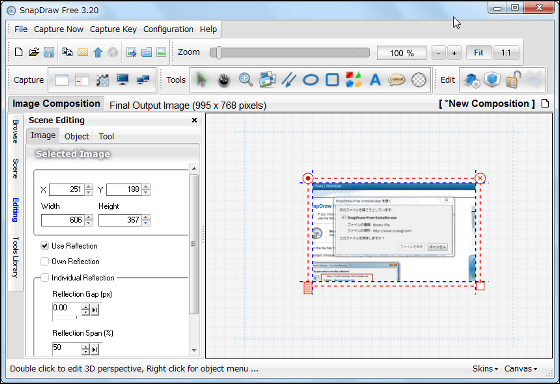Switch to the Tool tab
The image size is (560, 384).
pos(106,136)
